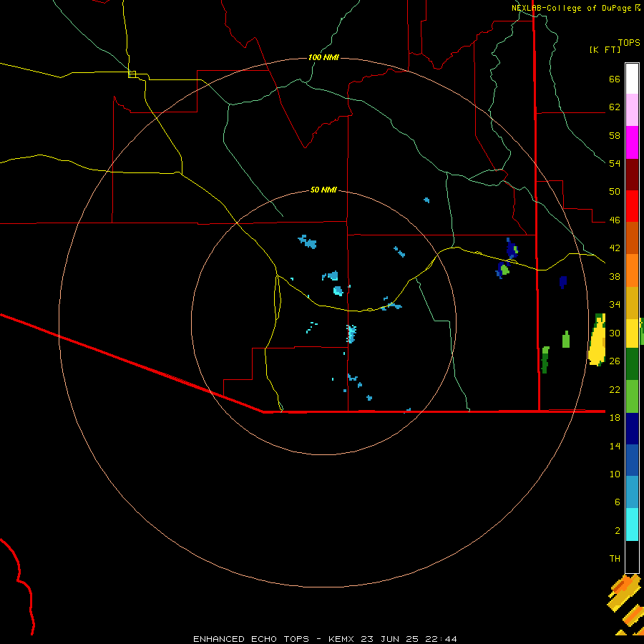
Task: Click the legend value 18
Action: click(615, 418)
